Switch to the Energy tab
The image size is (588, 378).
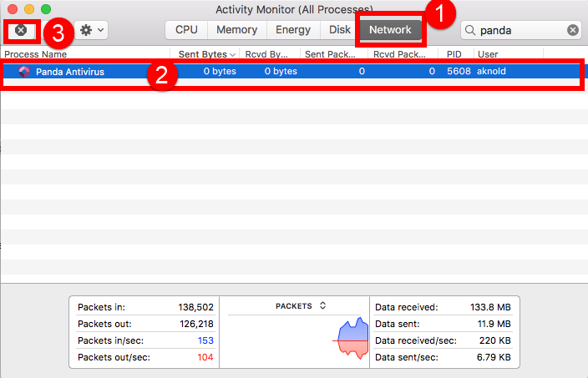tap(293, 29)
